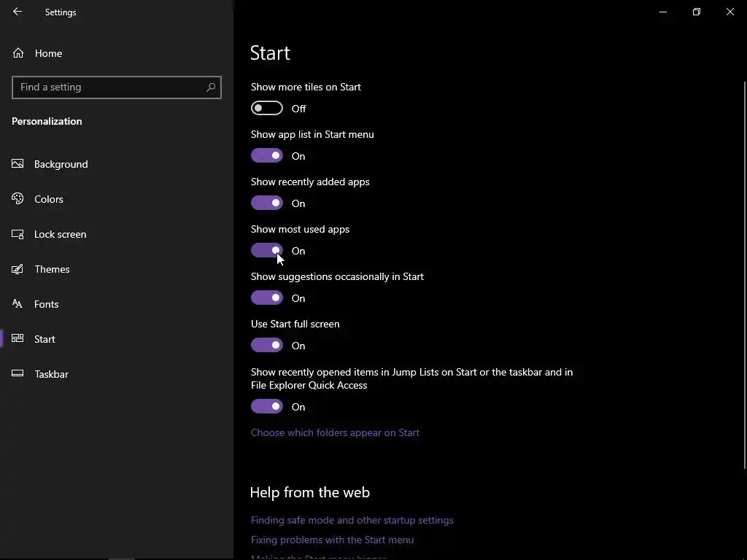The image size is (747, 560).
Task: Turn off Start suggestions toggle
Action: [x=267, y=298]
